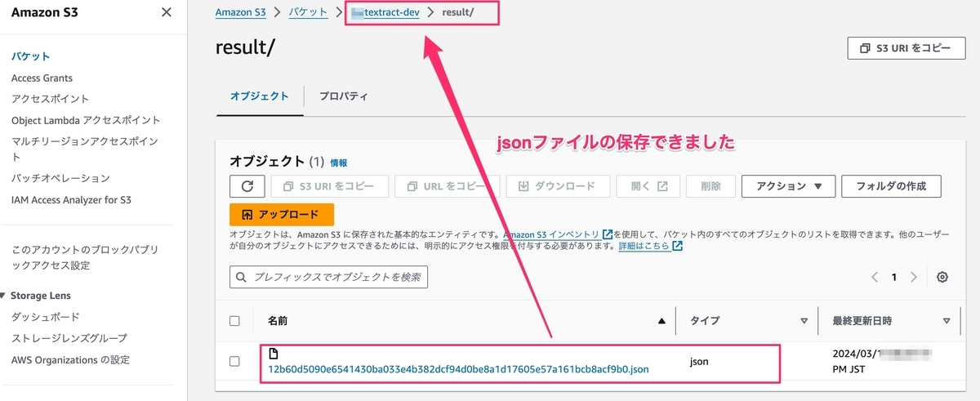
Task: Open Object Lambda アクセスポイント
Action: pyautogui.click(x=86, y=120)
